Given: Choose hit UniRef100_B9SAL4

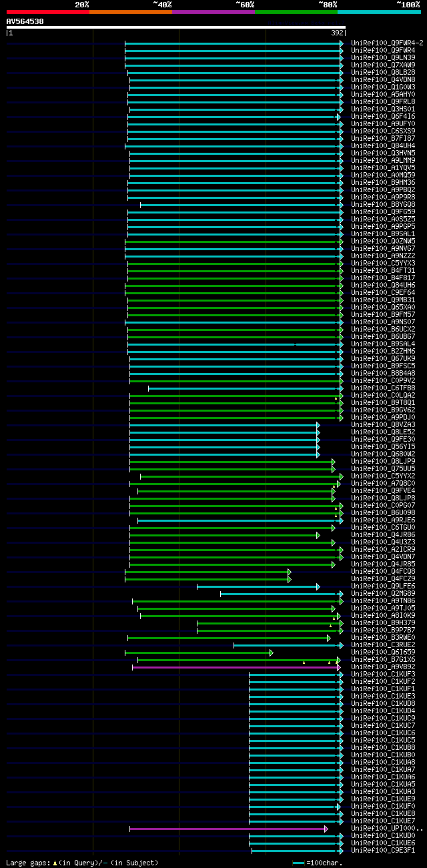Looking at the screenshot, I should pyautogui.click(x=383, y=344).
